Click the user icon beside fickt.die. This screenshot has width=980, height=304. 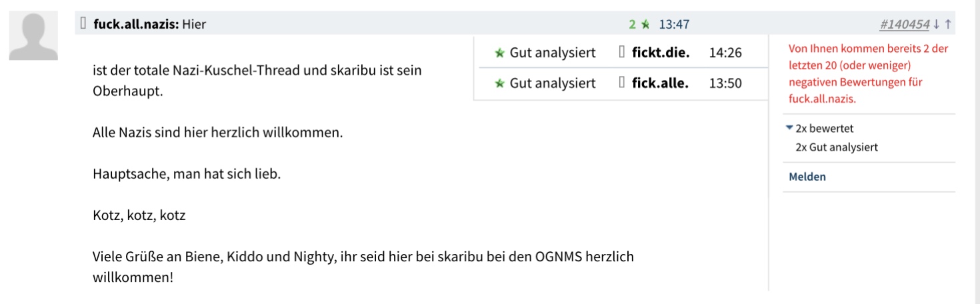pos(622,52)
